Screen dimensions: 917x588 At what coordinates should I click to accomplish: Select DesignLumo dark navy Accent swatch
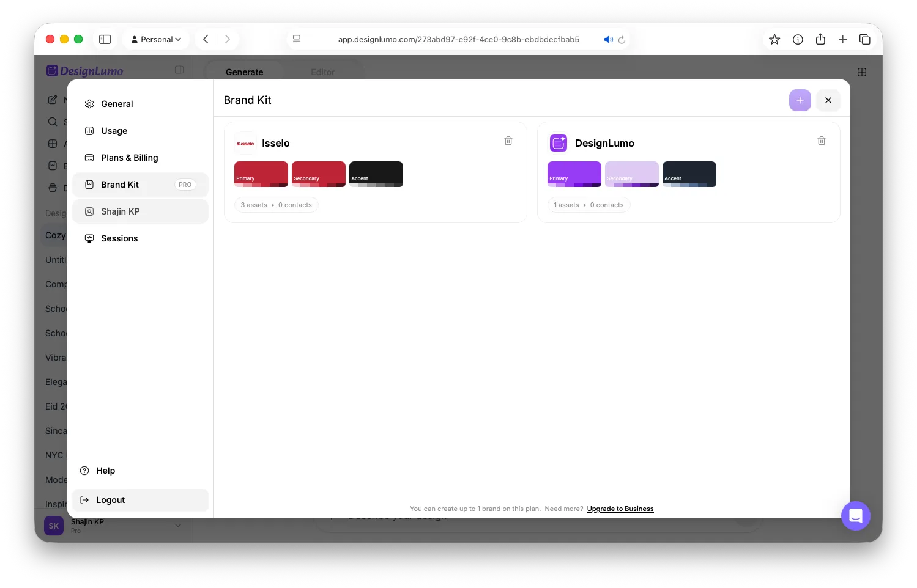tap(689, 174)
